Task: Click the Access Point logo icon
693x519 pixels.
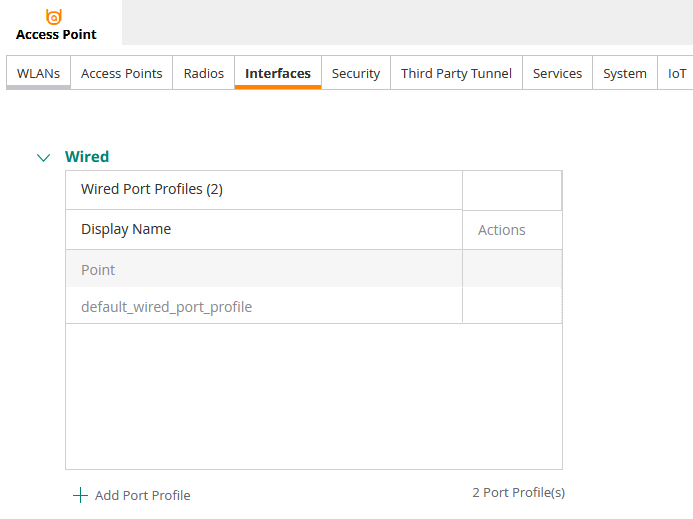Action: click(54, 16)
